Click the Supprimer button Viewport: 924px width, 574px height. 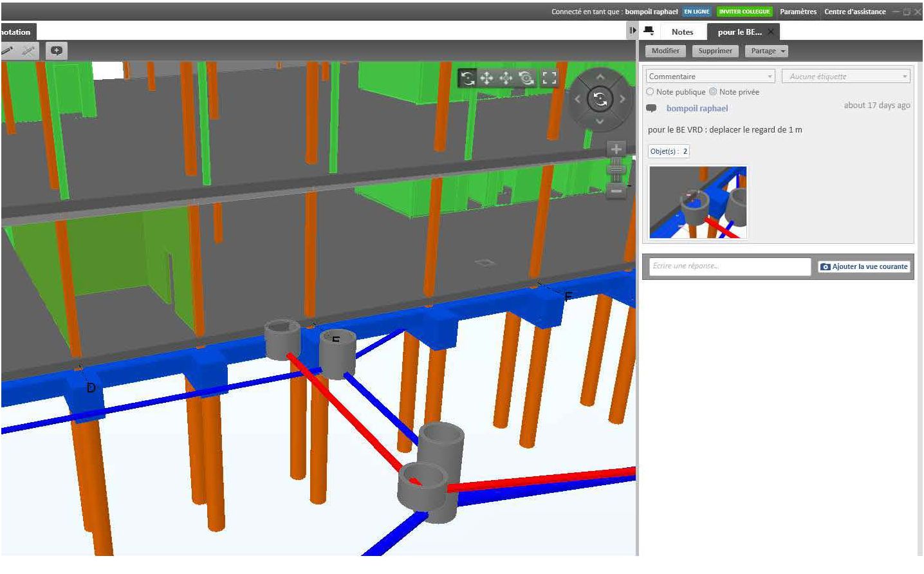tap(715, 51)
